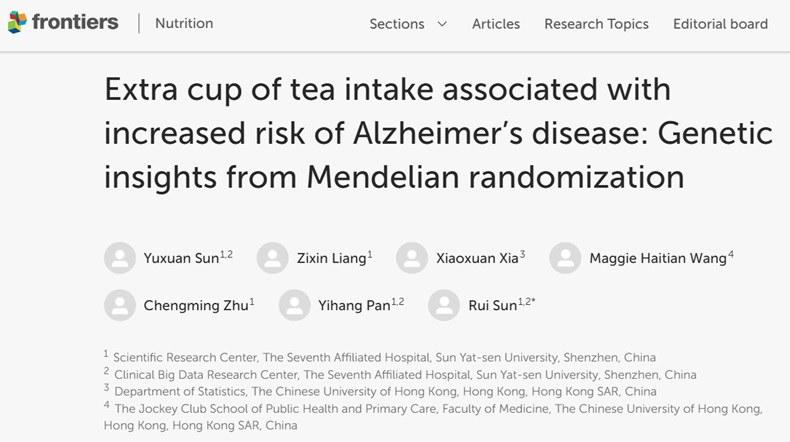Visit Rui Sun's author name link
790x442 pixels.
(492, 305)
